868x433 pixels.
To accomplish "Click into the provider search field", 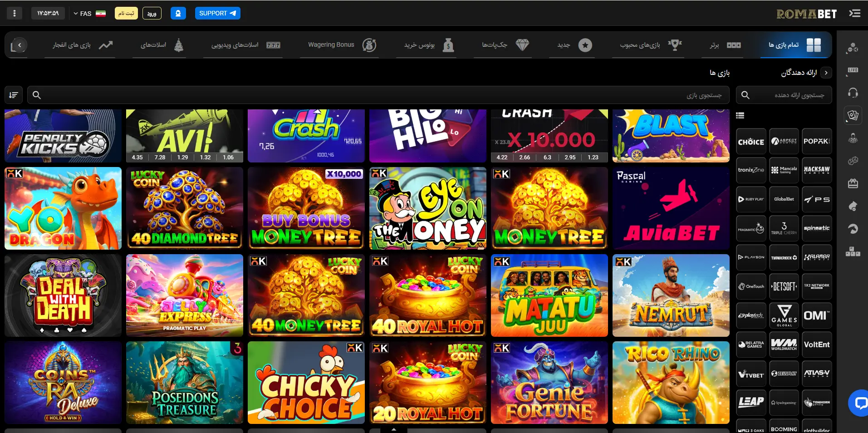I will click(x=784, y=95).
